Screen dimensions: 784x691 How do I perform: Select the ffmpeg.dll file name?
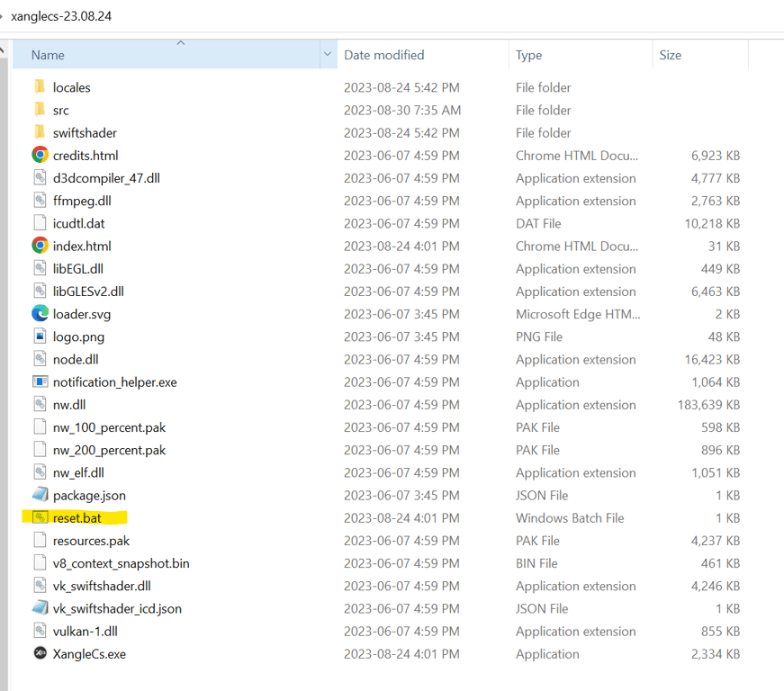tap(82, 201)
